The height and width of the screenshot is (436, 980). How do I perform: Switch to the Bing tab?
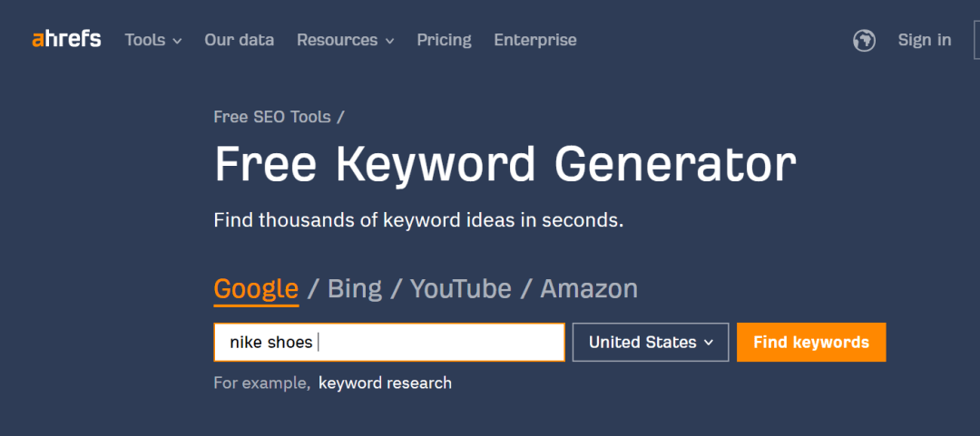click(x=355, y=289)
